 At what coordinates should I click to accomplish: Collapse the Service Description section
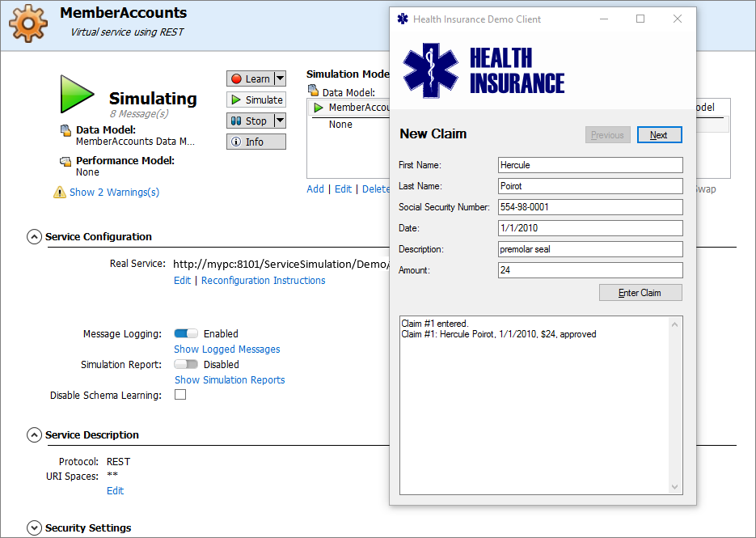34,435
